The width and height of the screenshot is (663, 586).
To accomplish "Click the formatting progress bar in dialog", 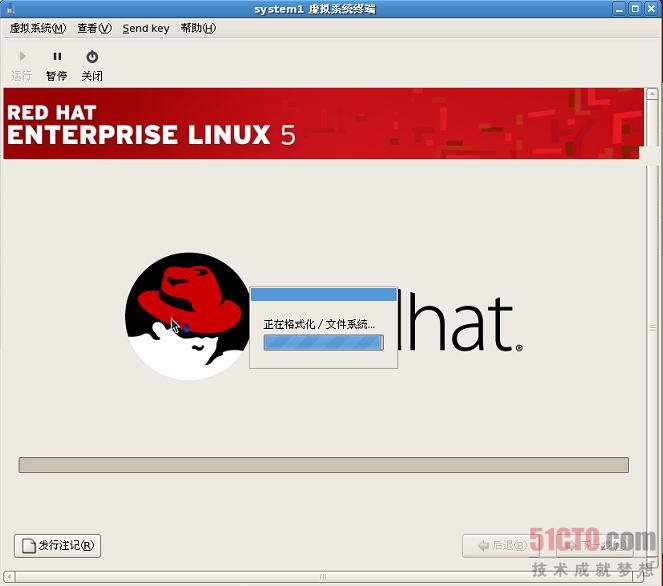I will 323,342.
